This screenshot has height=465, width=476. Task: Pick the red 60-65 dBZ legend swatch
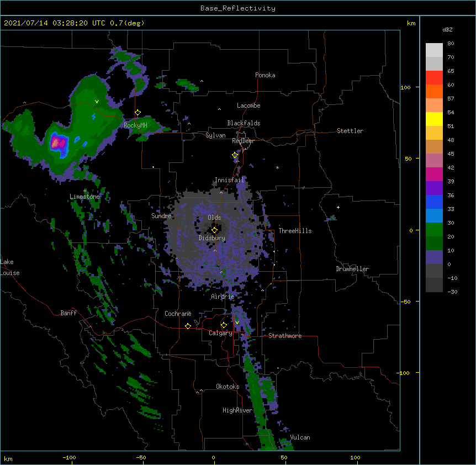434,77
